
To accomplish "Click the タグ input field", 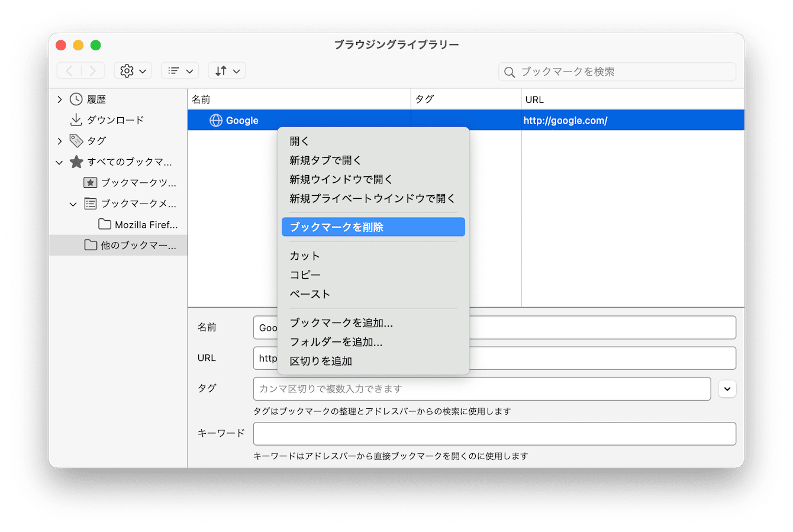I will 482,389.
